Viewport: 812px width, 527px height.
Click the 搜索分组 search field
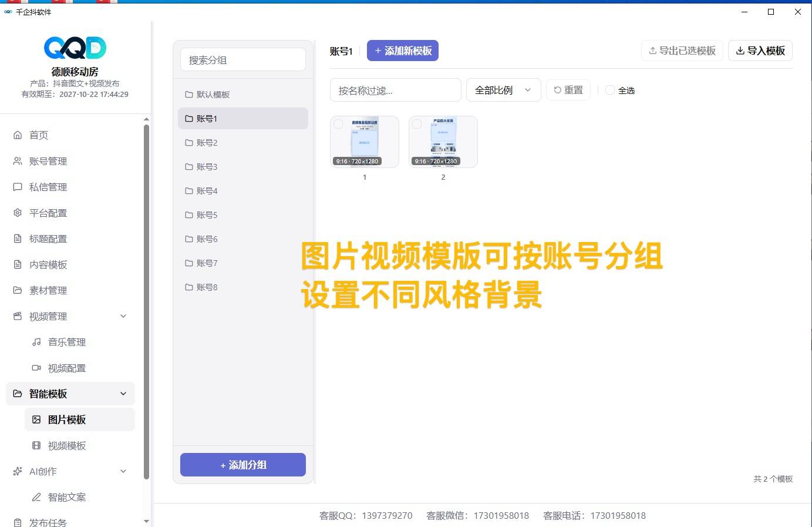tap(243, 60)
